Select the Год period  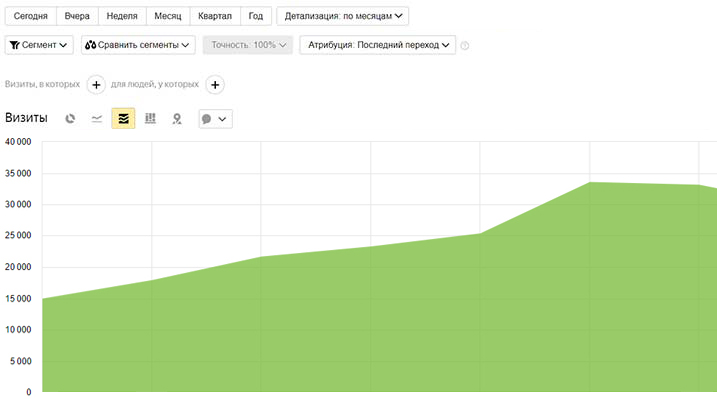tap(256, 16)
